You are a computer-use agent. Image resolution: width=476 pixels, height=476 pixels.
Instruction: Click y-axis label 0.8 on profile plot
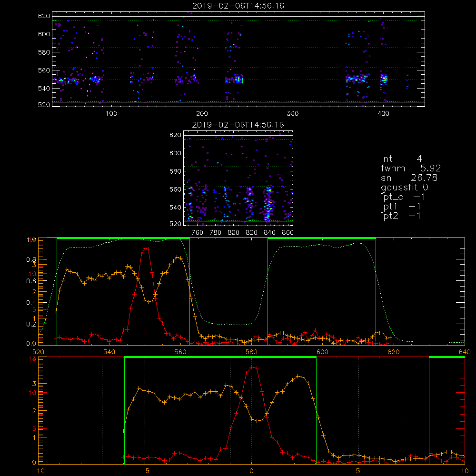tap(31, 259)
